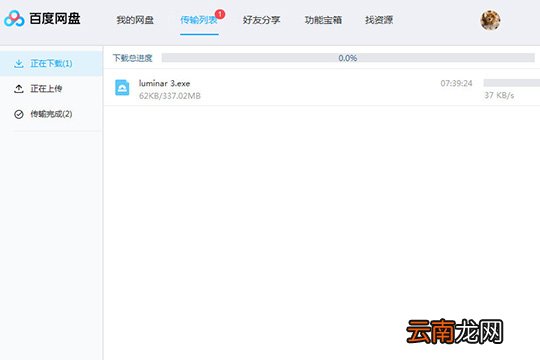The image size is (540, 360).
Task: Select 正在下载(1) in the sidebar
Action: pos(51,63)
